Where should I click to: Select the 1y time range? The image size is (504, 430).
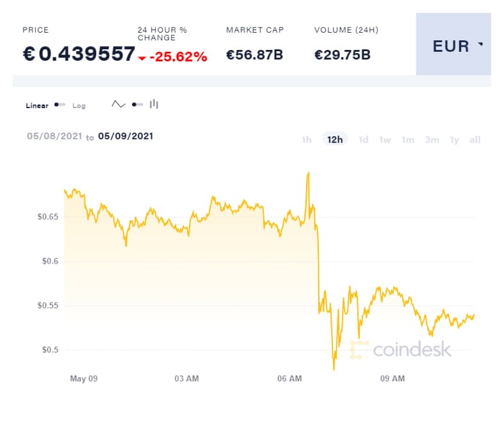pos(454,139)
